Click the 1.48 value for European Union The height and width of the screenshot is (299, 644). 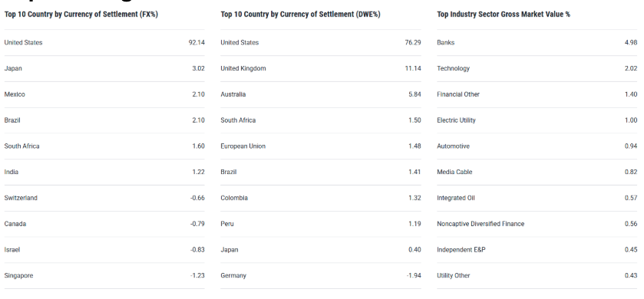tap(414, 146)
